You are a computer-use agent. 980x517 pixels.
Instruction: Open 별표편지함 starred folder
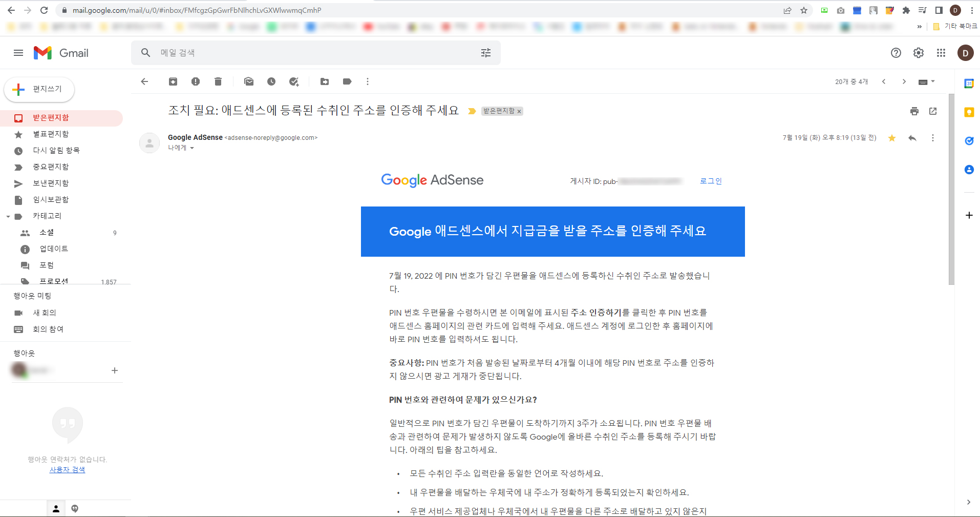[61, 134]
